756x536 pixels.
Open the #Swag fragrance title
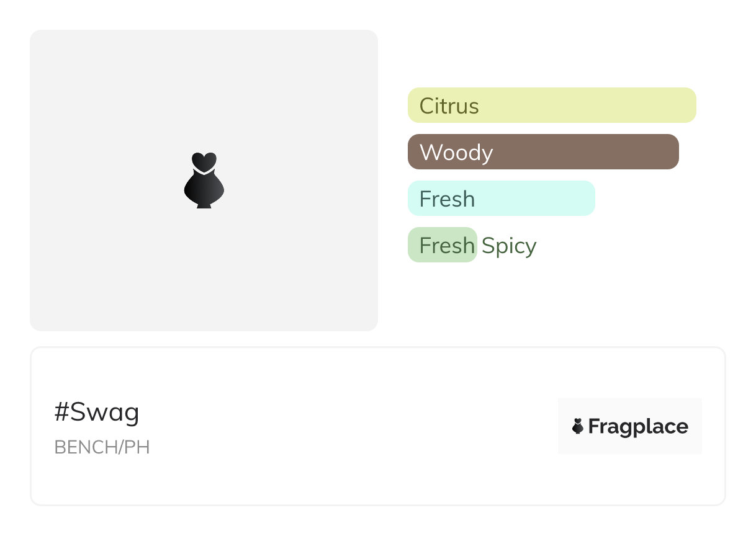pyautogui.click(x=97, y=412)
